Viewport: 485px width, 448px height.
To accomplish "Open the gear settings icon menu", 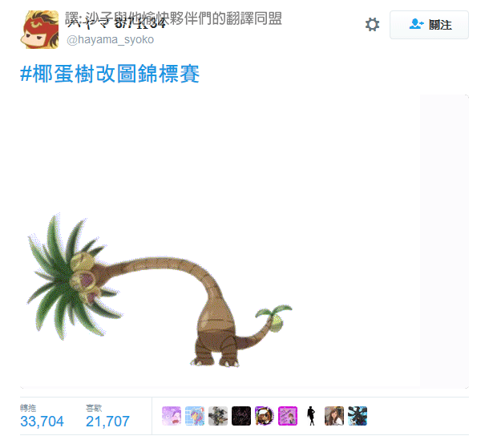I will point(372,24).
